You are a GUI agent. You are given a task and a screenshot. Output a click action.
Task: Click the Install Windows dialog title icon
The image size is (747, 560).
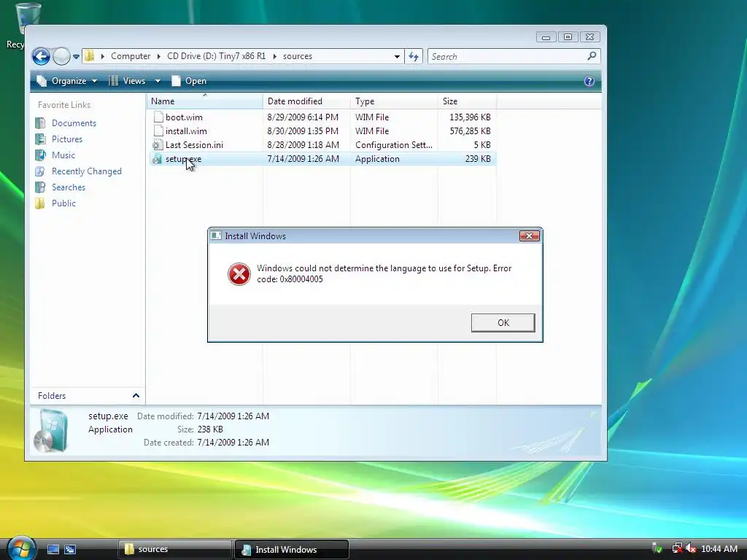(216, 236)
